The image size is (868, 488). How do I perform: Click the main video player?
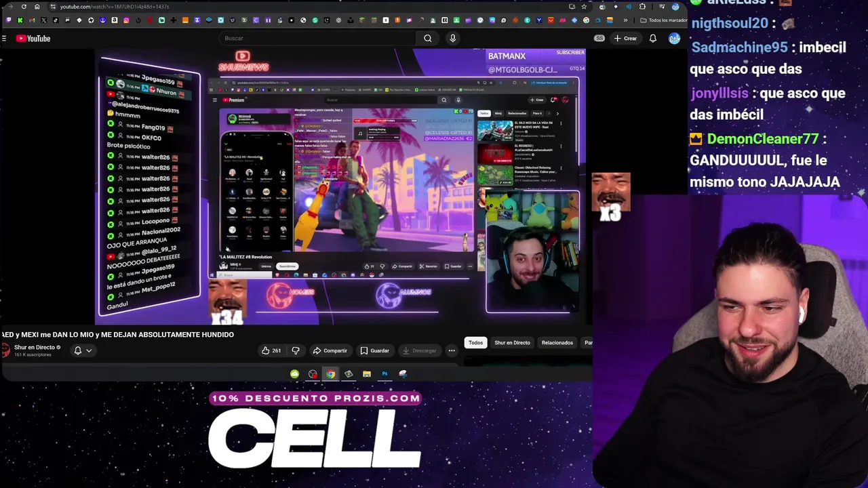(x=339, y=186)
